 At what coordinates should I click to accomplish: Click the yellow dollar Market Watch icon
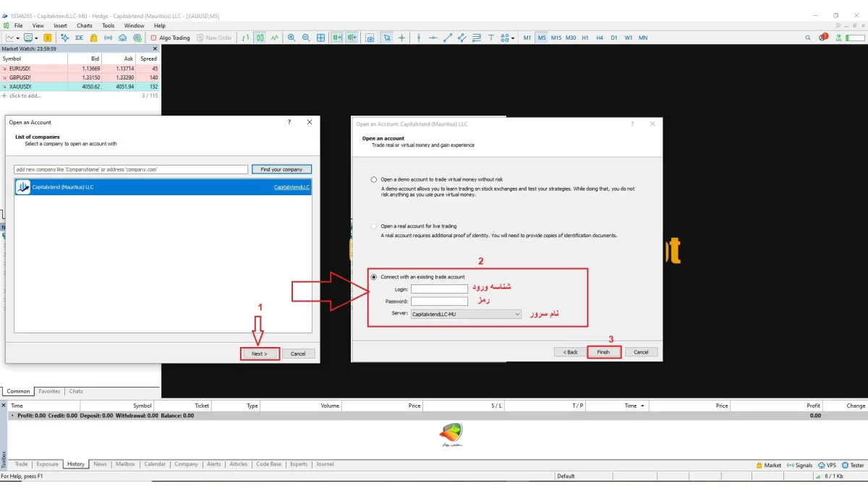pos(48,38)
